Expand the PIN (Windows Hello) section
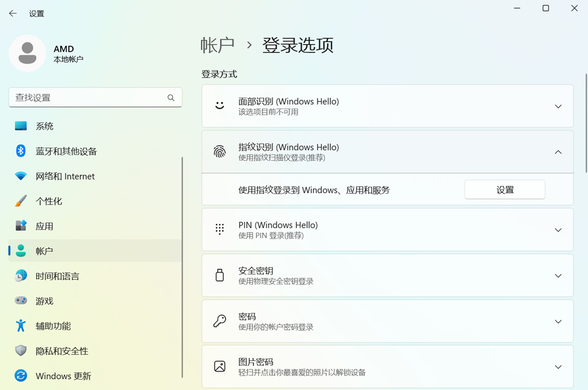The image size is (588, 390). (558, 230)
